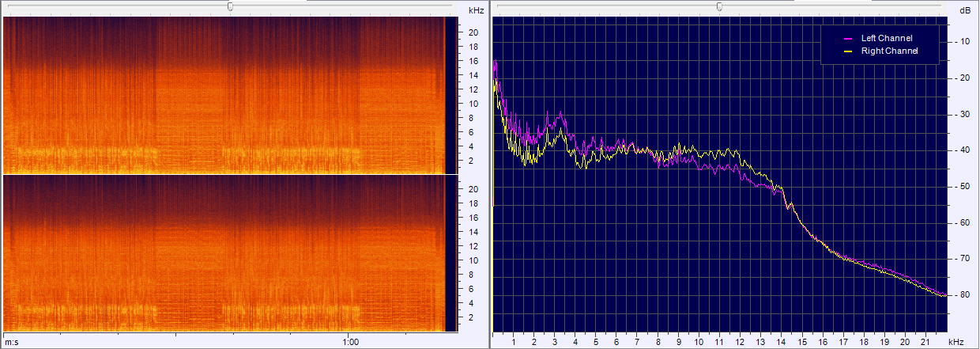
Task: Click the dB label above the level scale
Action: click(964, 10)
